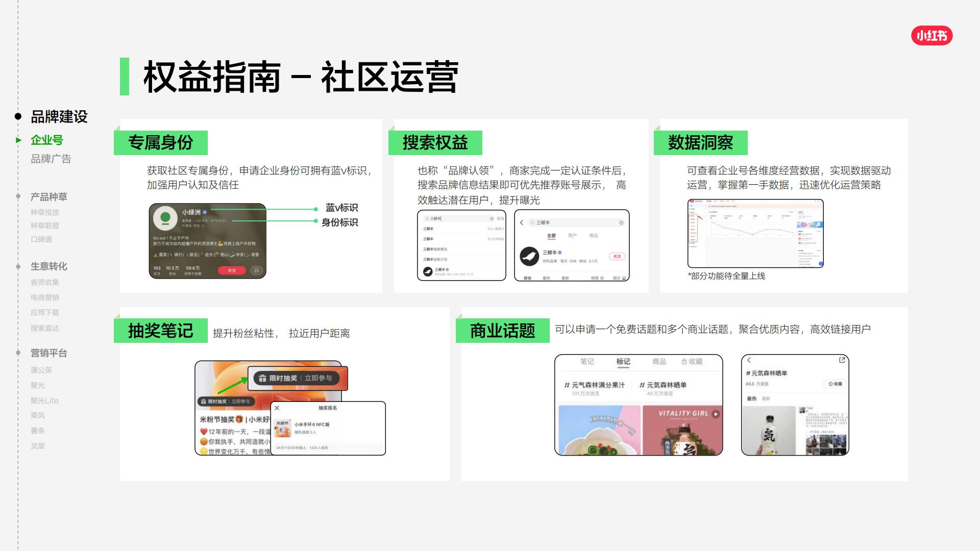980x551 pixels.
Task: Open the 元气森林 bottle photo note
Action: click(x=769, y=431)
